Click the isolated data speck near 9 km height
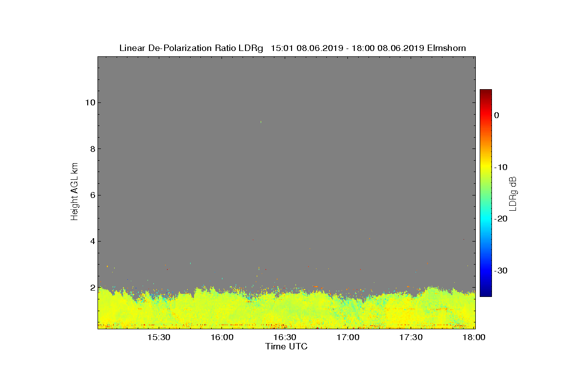 [x=261, y=122]
